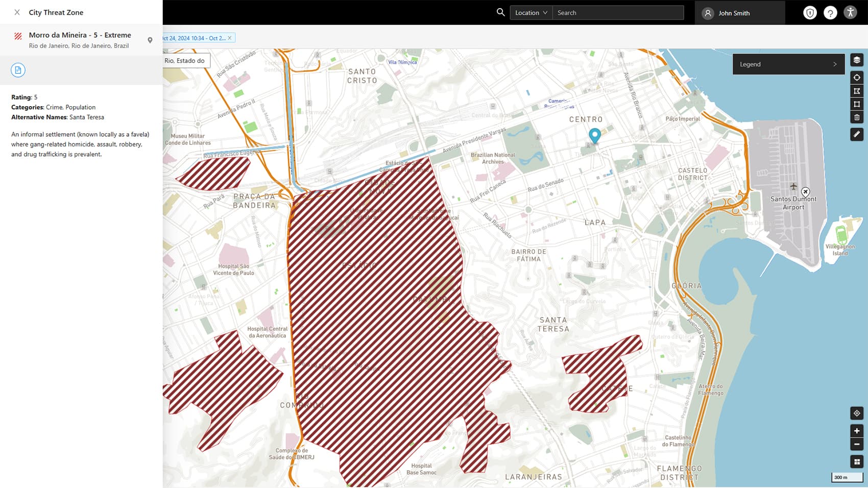
Task: Open the basemap grid selector
Action: 857,461
